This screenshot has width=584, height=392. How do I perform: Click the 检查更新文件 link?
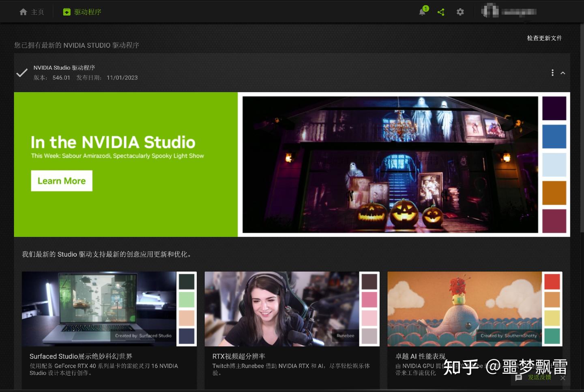click(544, 38)
